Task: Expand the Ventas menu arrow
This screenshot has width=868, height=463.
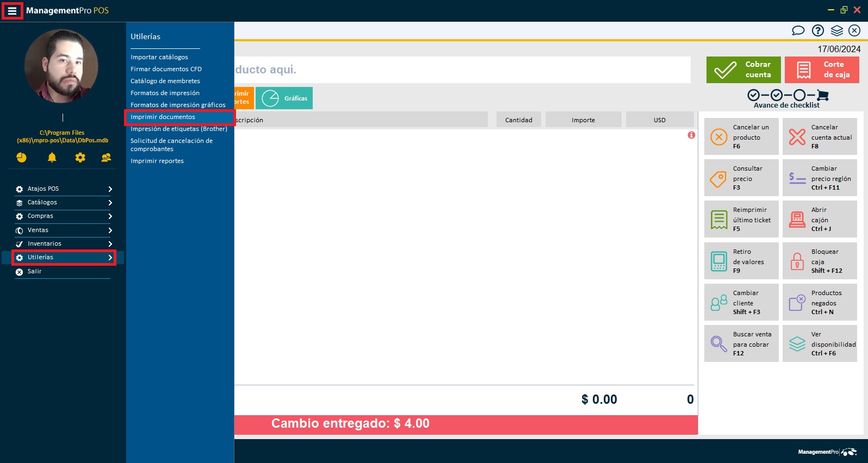Action: 110,230
